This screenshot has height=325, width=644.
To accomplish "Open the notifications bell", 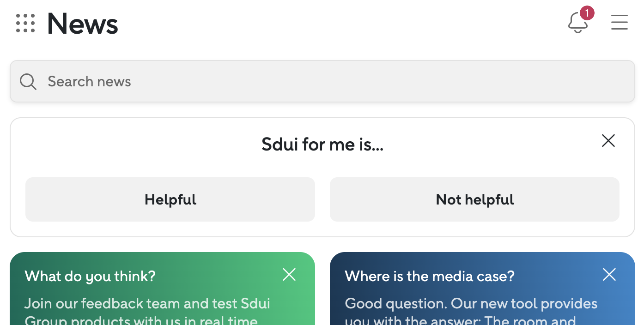I will pos(577,23).
